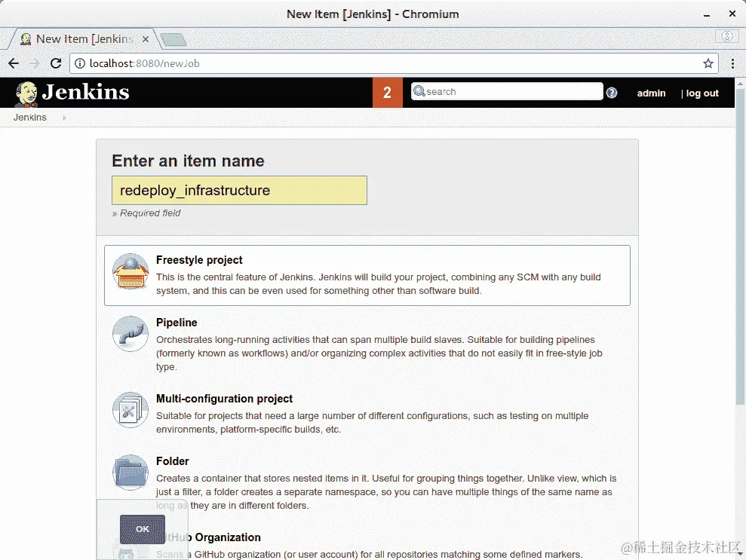Open the orange notification badge showing 2

click(x=387, y=93)
